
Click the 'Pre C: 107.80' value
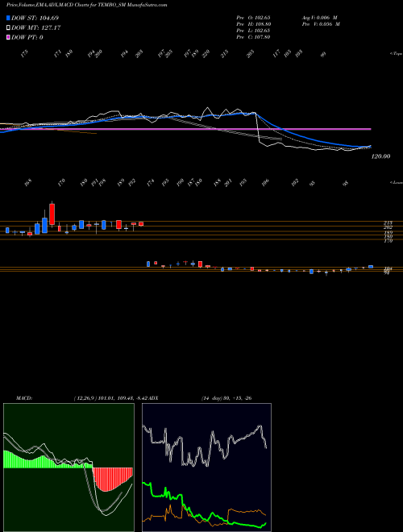point(253,36)
